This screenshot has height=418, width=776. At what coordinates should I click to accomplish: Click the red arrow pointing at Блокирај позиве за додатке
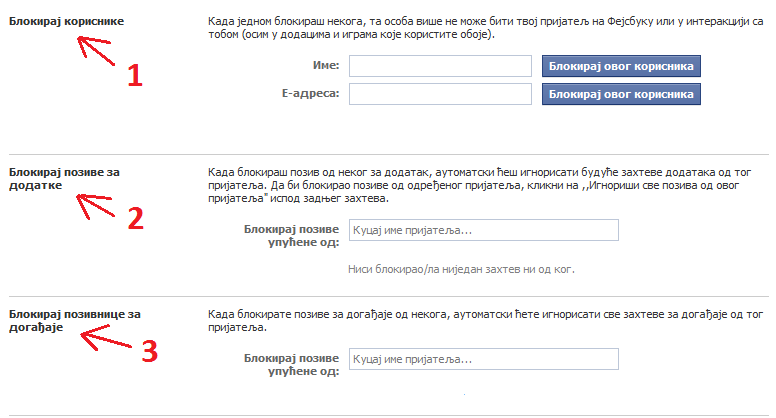(95, 206)
